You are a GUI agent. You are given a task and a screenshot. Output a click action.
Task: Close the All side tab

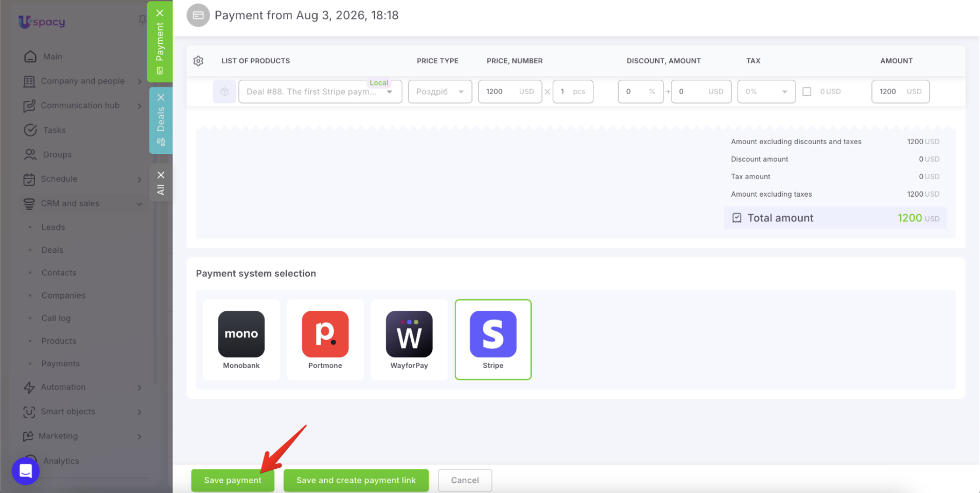(161, 175)
